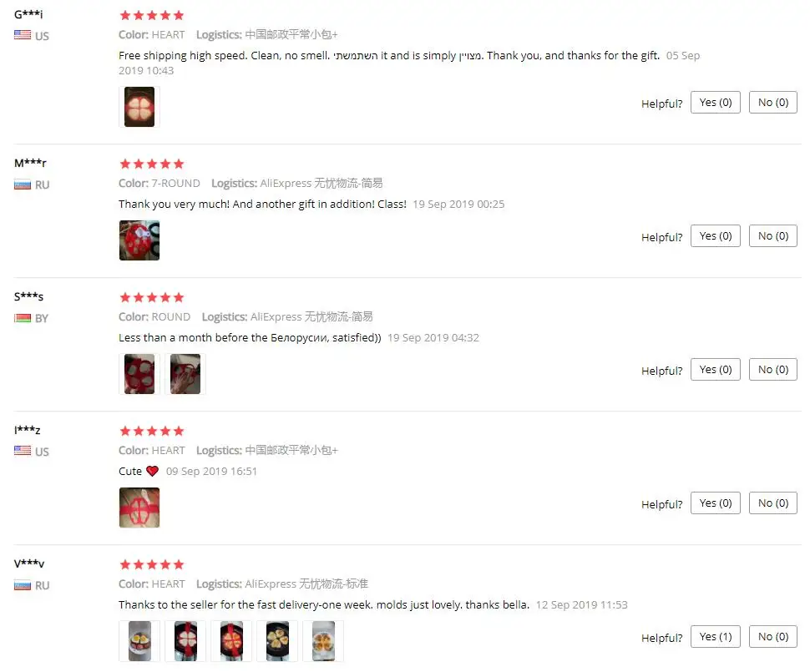The width and height of the screenshot is (810, 672).
Task: Open first photo in V***v review
Action: pos(139,641)
